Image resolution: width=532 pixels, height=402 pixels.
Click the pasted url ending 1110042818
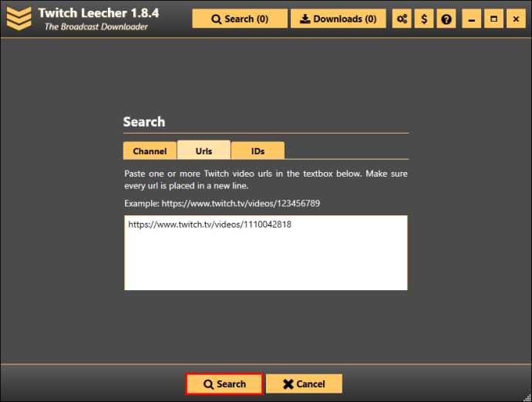[210, 225]
